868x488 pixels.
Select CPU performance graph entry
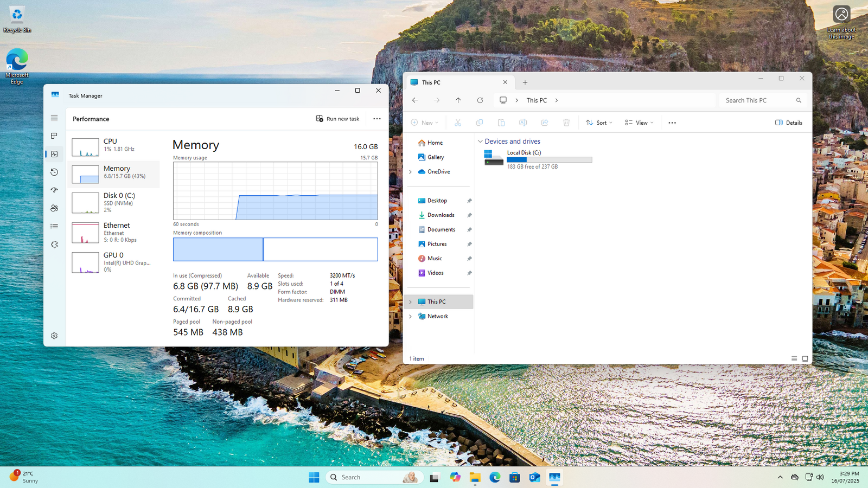pos(115,145)
